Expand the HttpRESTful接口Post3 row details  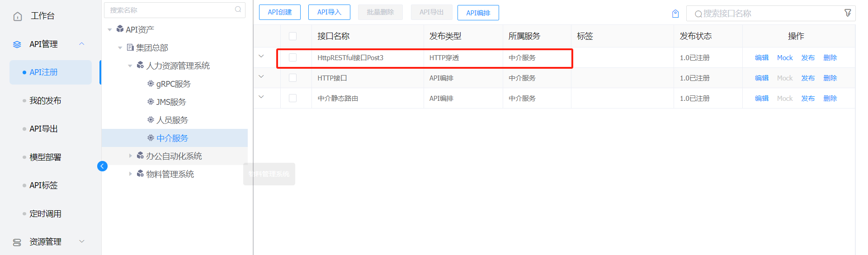[261, 56]
